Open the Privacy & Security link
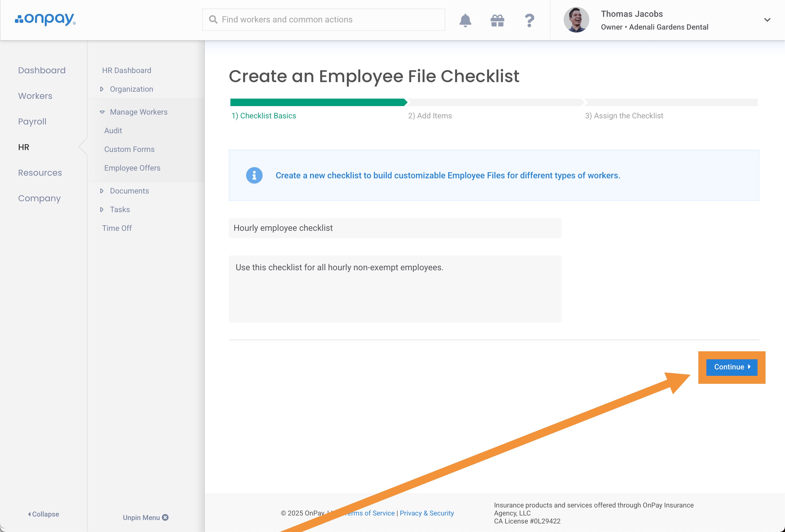The width and height of the screenshot is (785, 532). 427,513
